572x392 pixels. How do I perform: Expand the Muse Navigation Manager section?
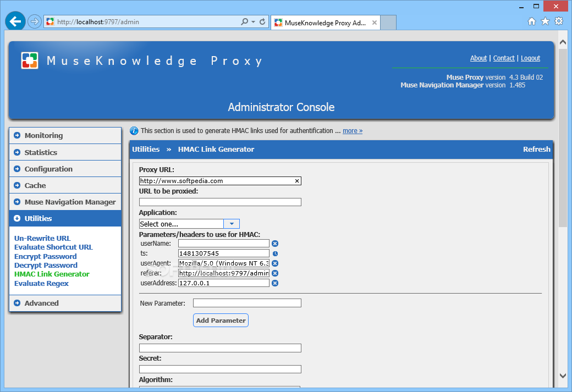click(65, 202)
